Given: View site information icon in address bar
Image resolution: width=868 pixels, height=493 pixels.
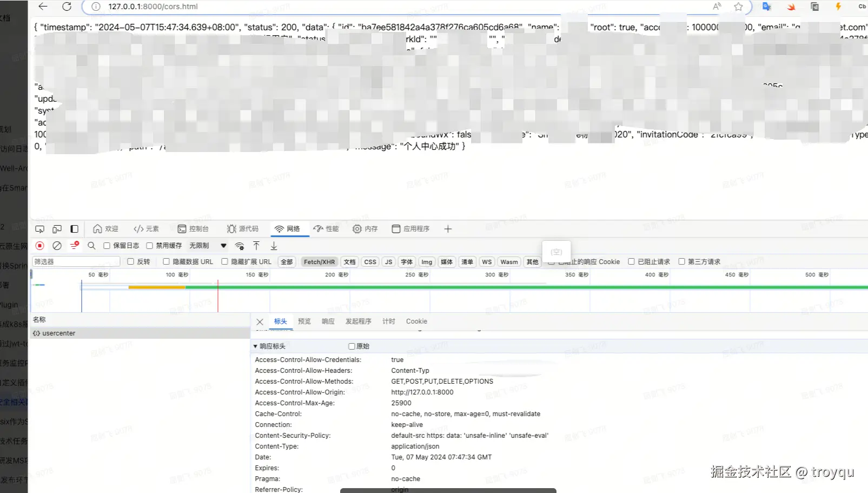Looking at the screenshot, I should [96, 6].
